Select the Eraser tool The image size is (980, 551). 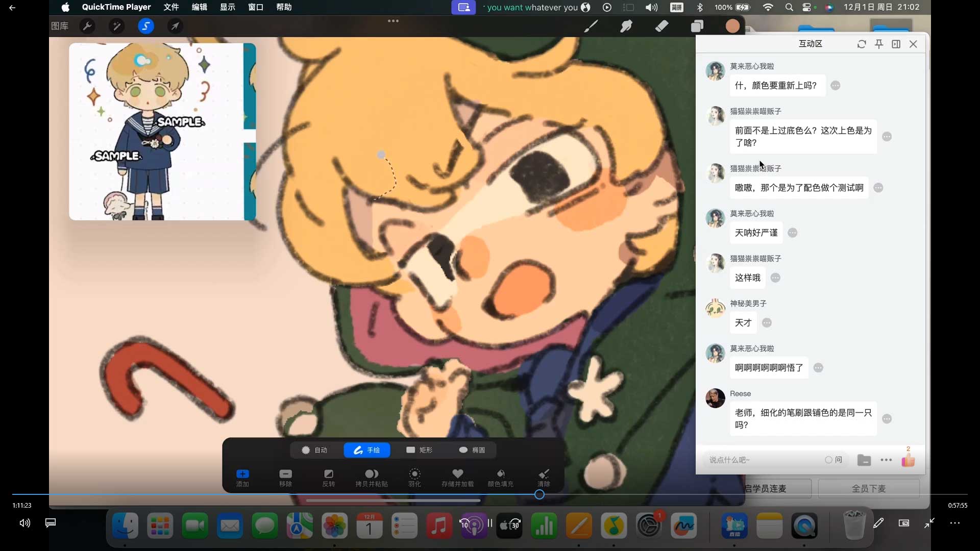661,26
